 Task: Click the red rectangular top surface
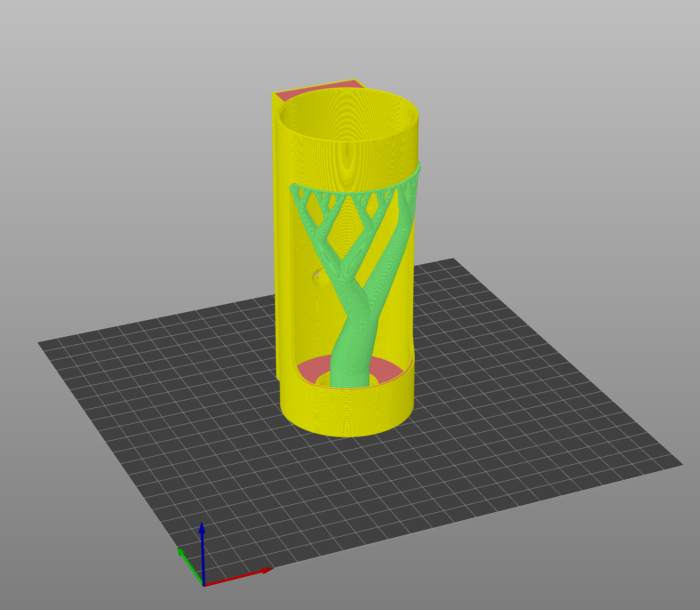[320, 90]
